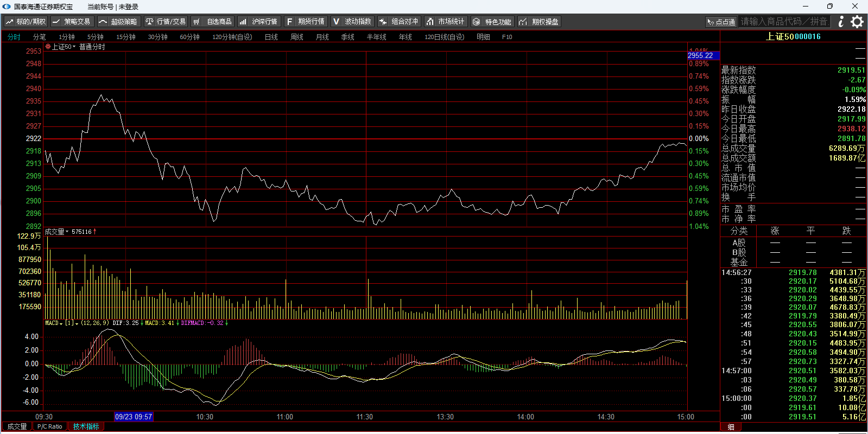Select the 15分钟 chart period
The width and height of the screenshot is (868, 434).
point(126,37)
